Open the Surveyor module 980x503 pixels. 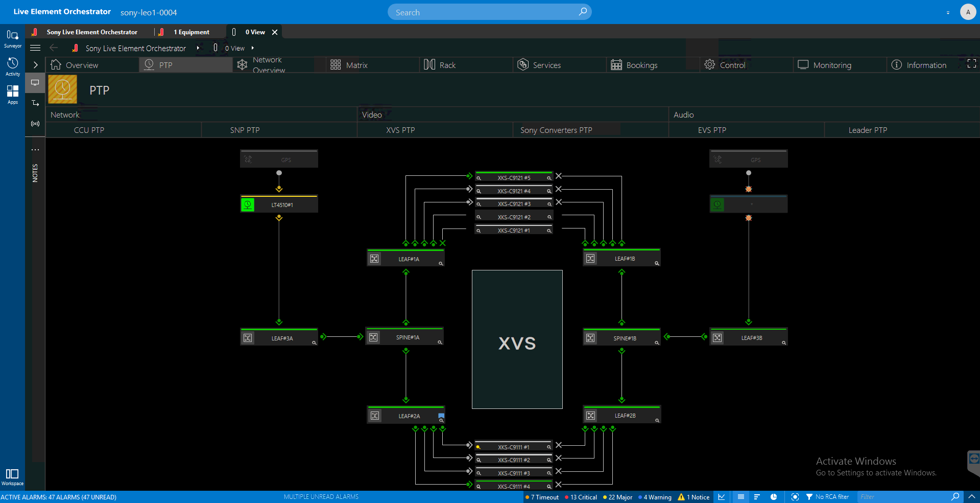(x=12, y=38)
